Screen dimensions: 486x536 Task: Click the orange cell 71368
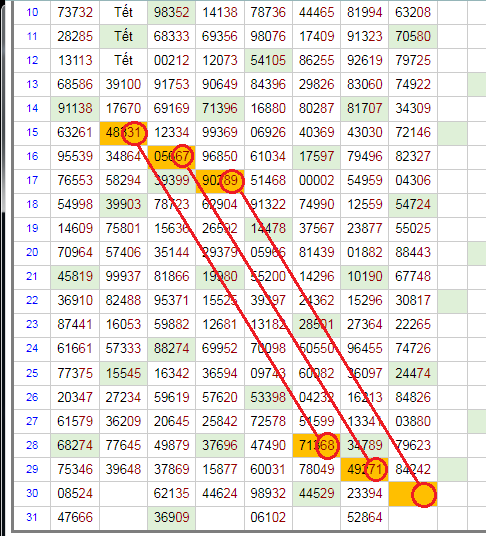[316, 445]
